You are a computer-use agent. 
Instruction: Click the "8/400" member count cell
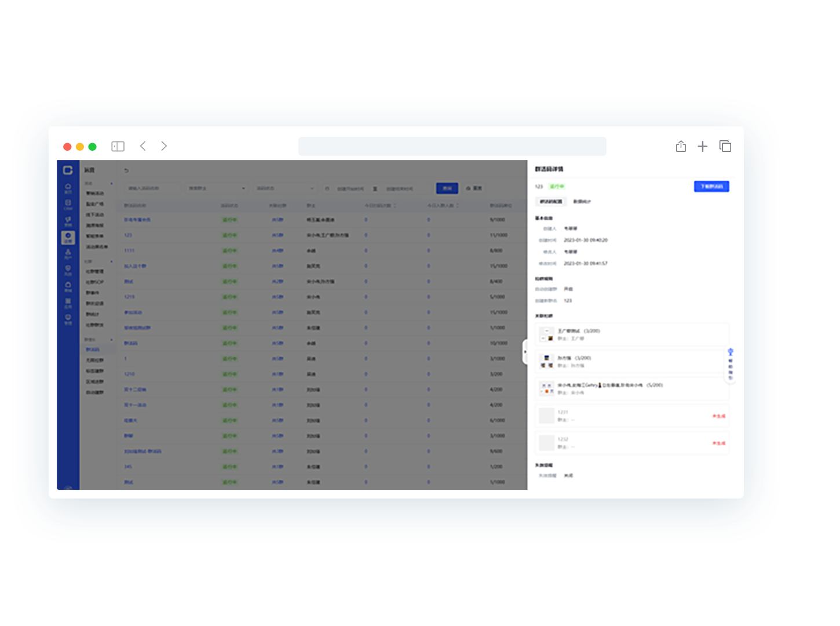pyautogui.click(x=496, y=282)
